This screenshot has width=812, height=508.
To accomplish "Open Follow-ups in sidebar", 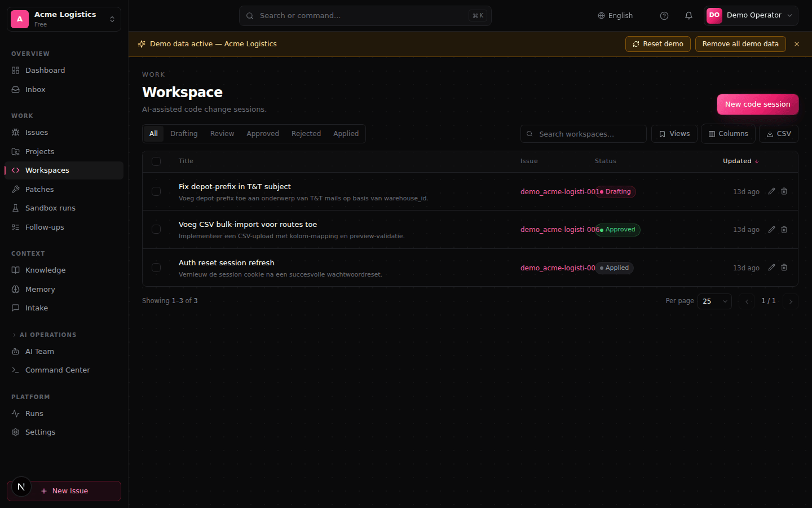I will 64,227.
